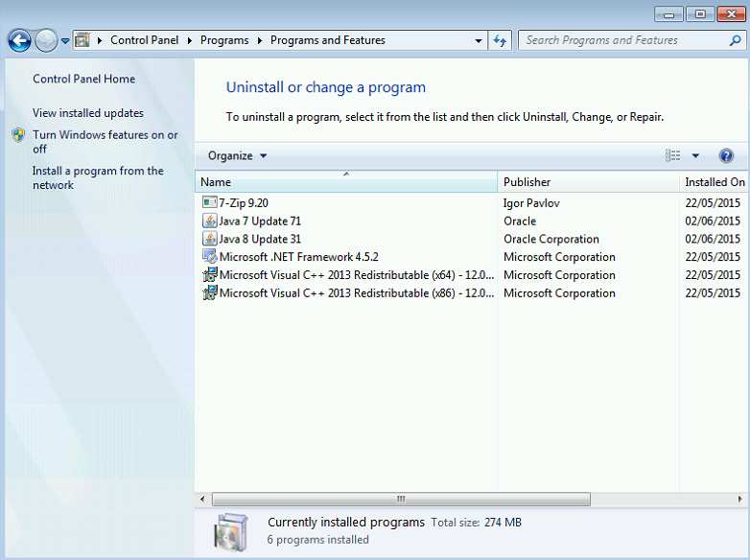Open the Help question mark button
Image resolution: width=750 pixels, height=560 pixels.
726,155
